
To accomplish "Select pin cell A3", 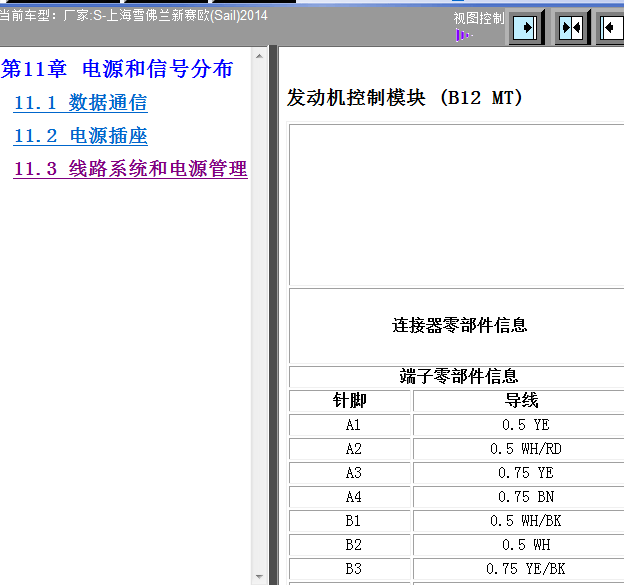I will [349, 472].
